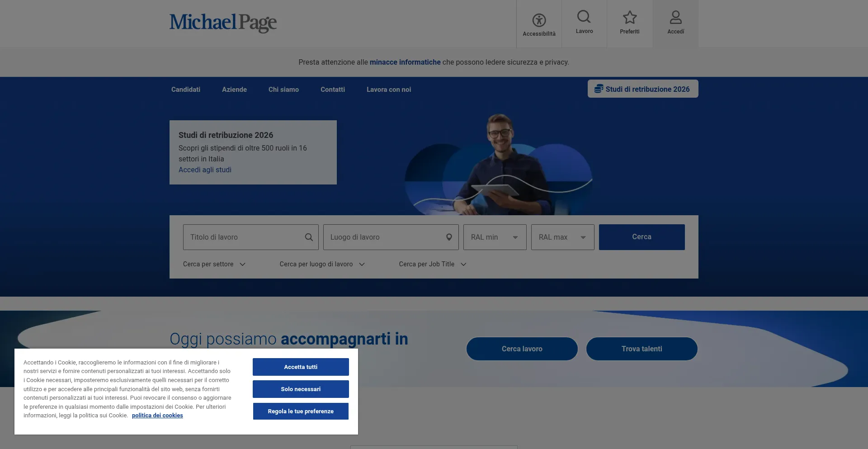Expand Cerca per settore
Screen dimensions: 868x449
214,265
